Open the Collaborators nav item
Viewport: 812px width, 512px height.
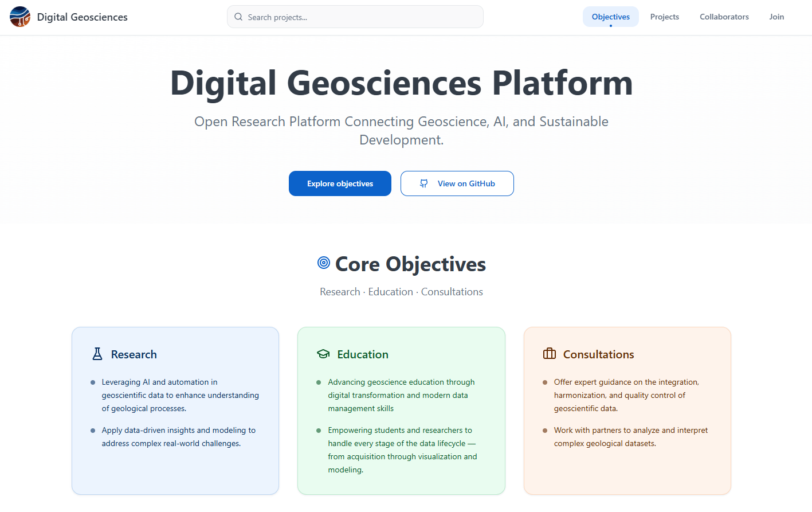tap(724, 17)
